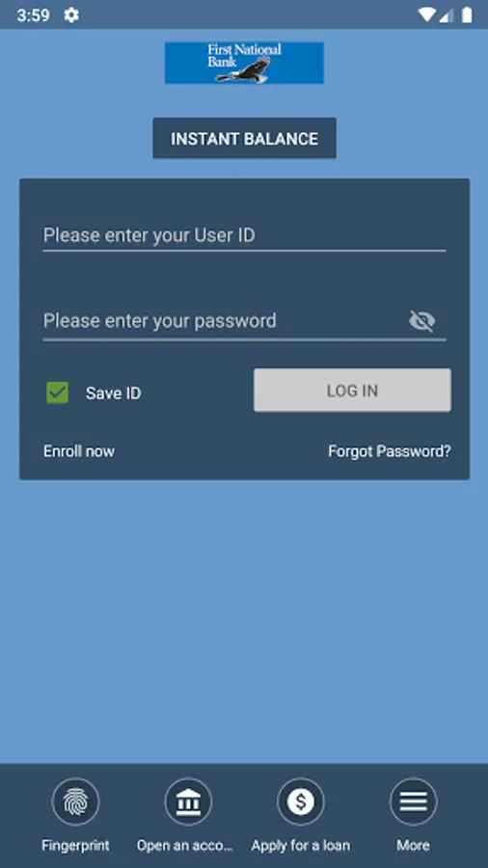Uncheck the Save ID checkbox

tap(58, 393)
